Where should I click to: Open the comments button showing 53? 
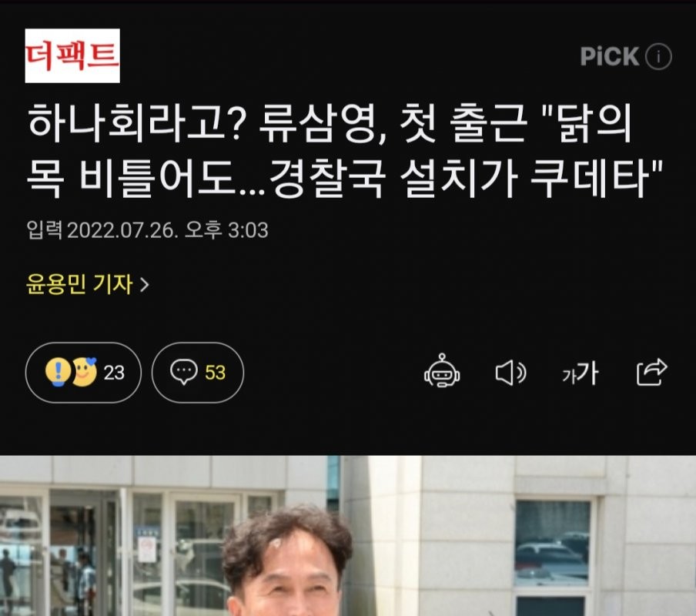(198, 373)
